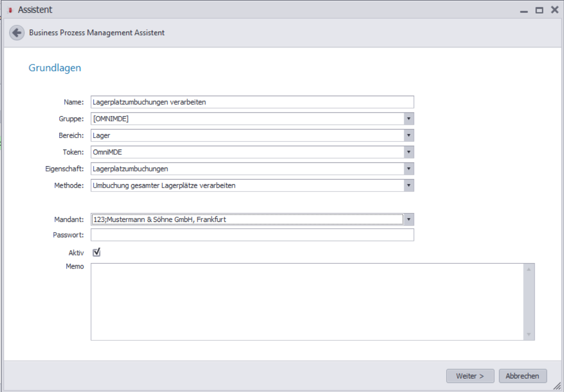Screen dimensions: 564x392
Task: Click into the Passwort input field
Action: pos(252,235)
